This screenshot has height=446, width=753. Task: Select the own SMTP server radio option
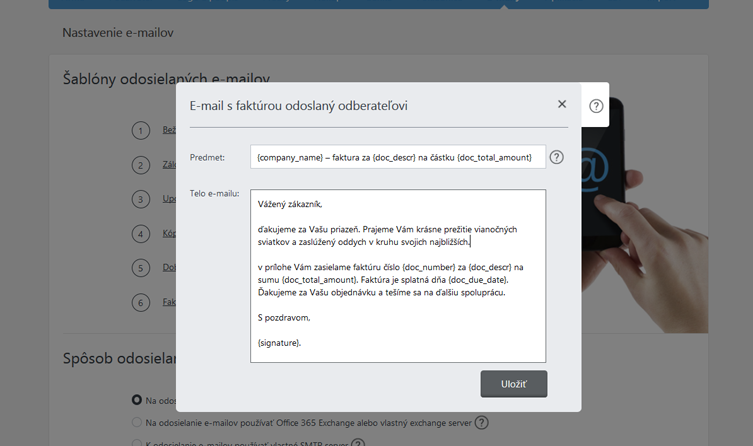tap(138, 442)
